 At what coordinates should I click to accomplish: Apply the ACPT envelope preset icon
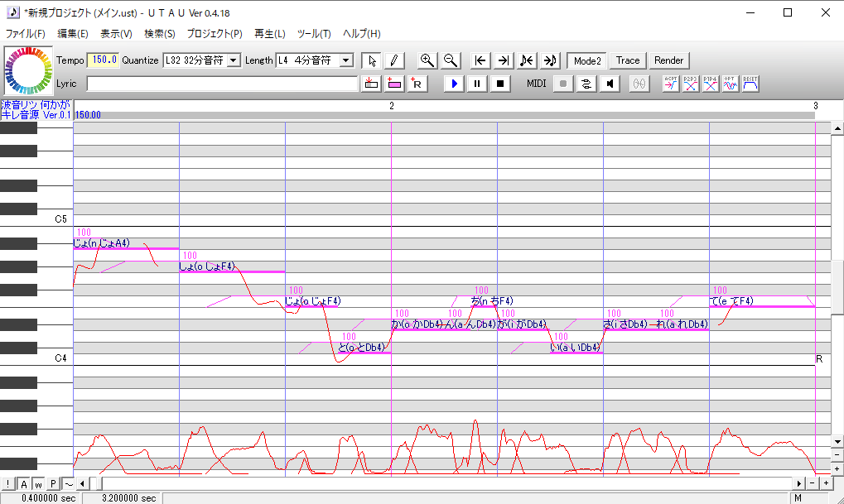coord(671,84)
